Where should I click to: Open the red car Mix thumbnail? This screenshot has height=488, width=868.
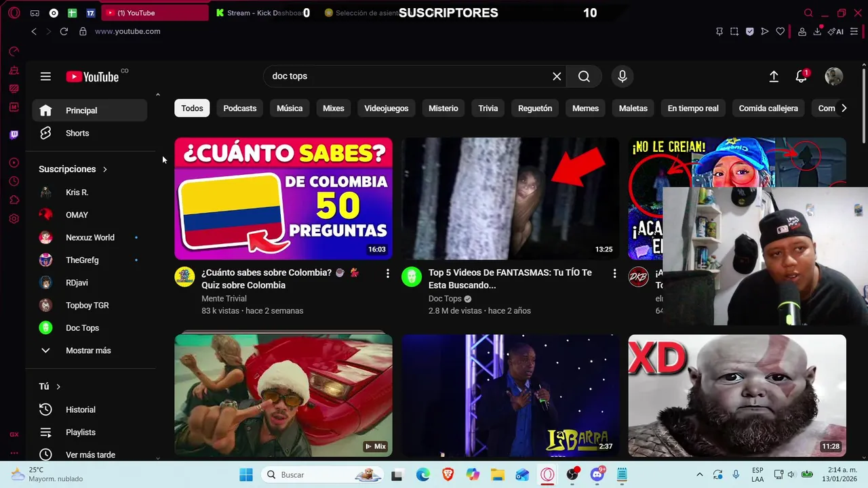[x=283, y=395]
